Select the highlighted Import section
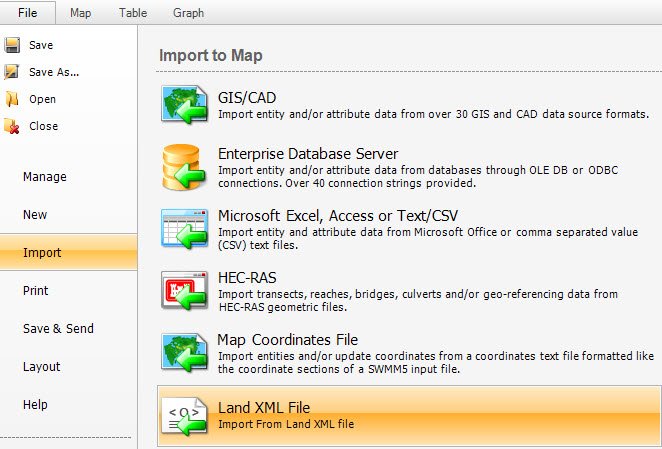This screenshot has height=449, width=662. tap(68, 253)
